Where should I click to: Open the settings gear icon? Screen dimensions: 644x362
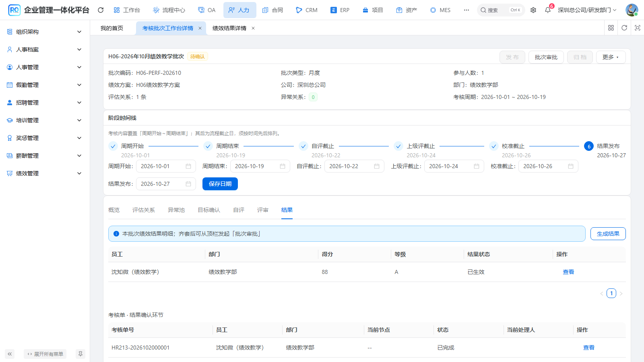533,10
